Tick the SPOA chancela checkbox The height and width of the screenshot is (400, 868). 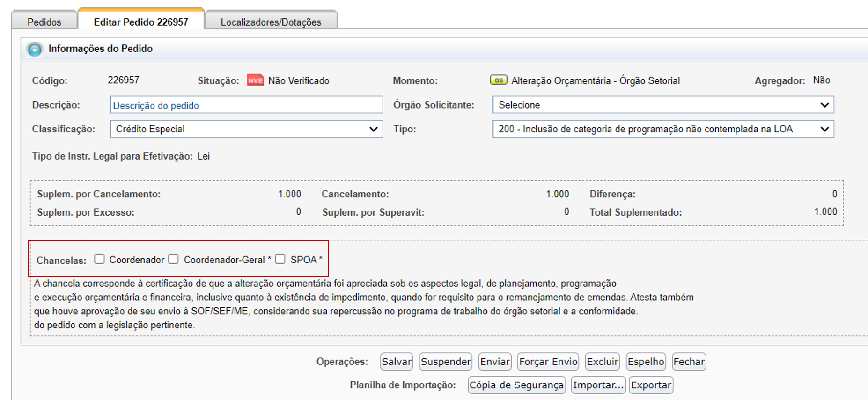pos(280,259)
